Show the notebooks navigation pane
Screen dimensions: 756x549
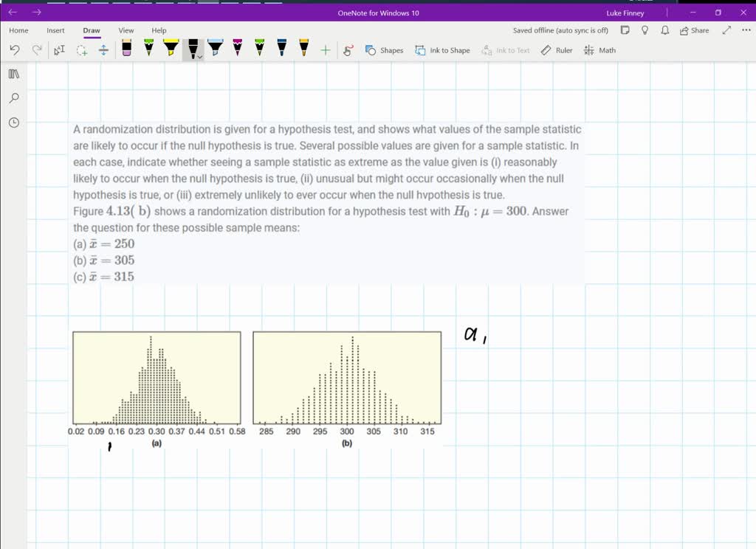(14, 74)
